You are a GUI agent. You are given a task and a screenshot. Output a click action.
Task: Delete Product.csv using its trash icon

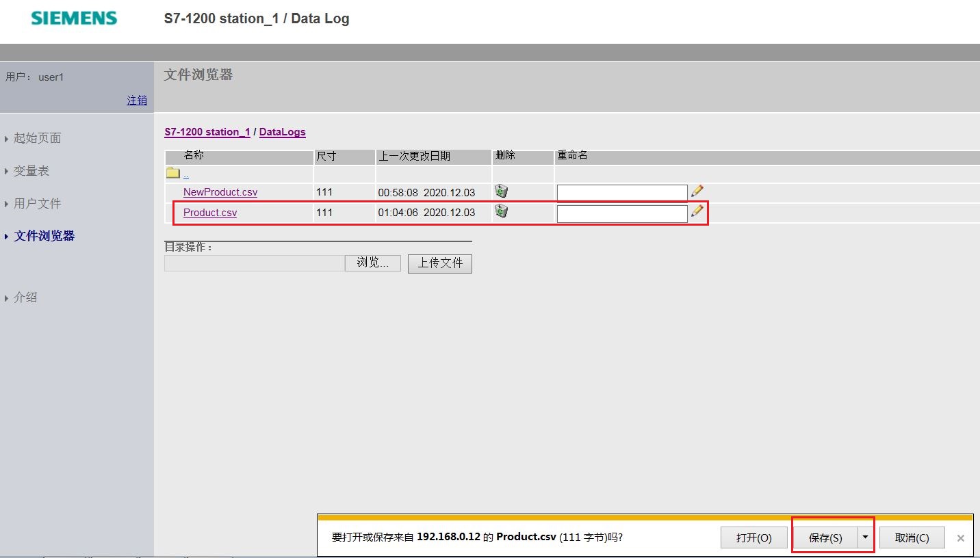tap(501, 211)
